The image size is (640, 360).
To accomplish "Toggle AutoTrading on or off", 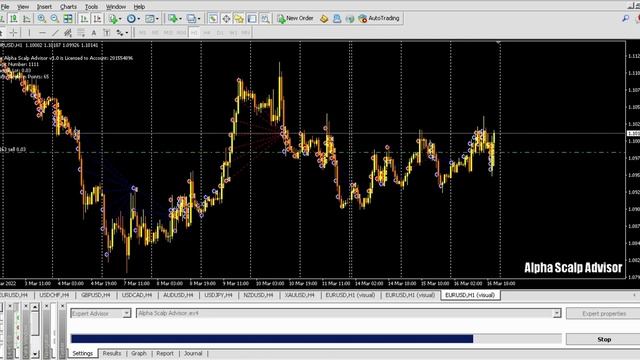I will click(379, 18).
